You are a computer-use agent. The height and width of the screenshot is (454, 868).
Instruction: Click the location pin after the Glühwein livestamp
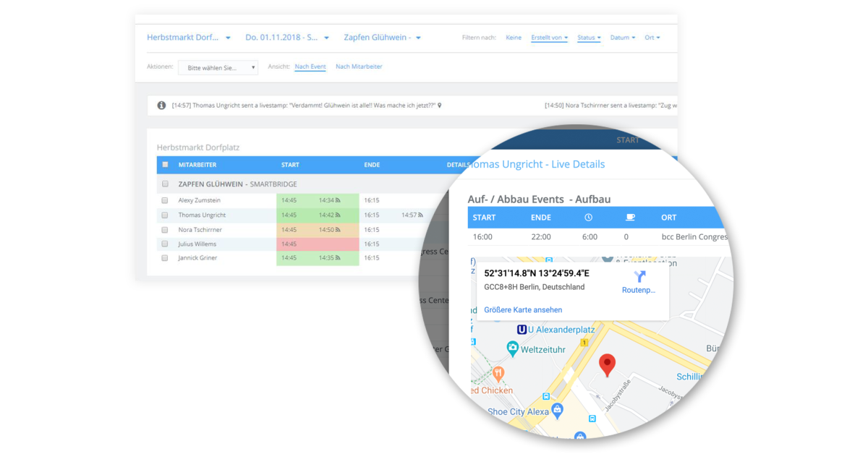(440, 106)
